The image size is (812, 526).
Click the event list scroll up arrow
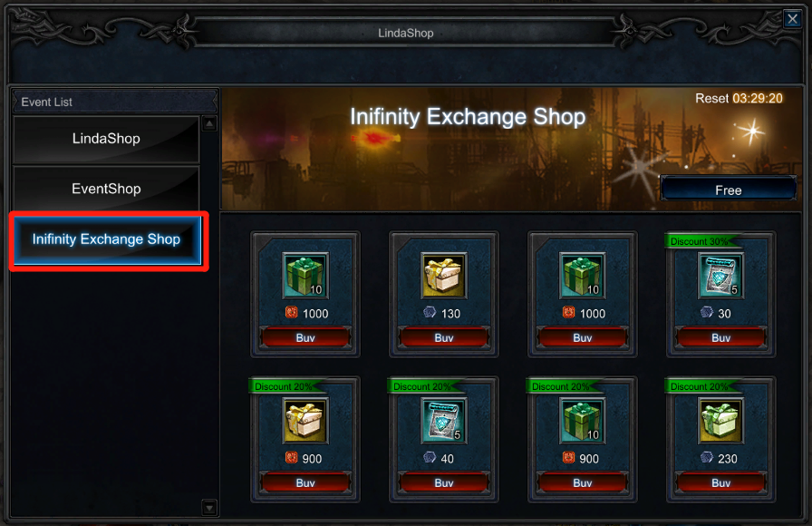(209, 124)
